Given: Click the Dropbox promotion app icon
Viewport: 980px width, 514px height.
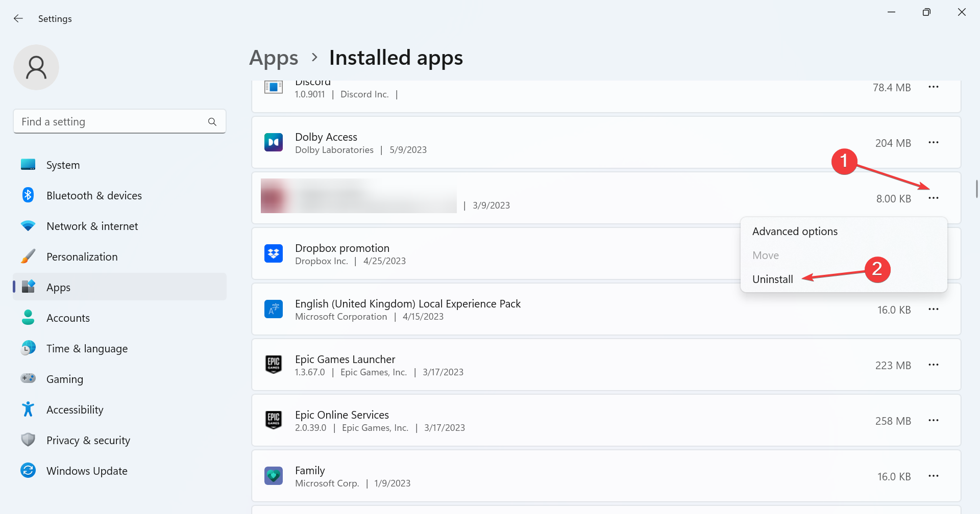Looking at the screenshot, I should pos(274,253).
